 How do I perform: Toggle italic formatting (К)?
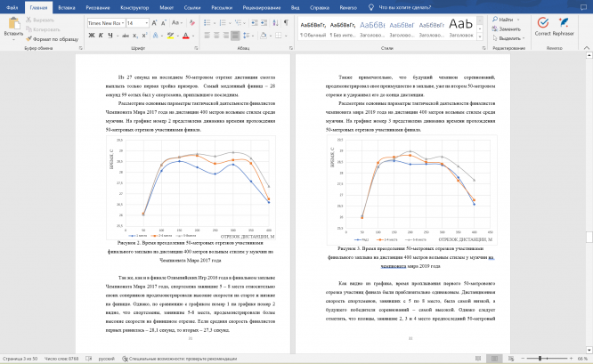(x=101, y=36)
